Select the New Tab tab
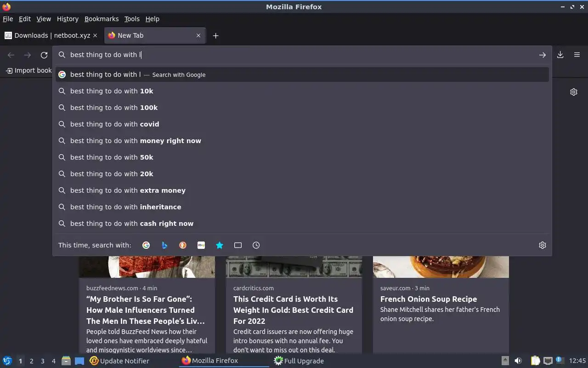 155,35
